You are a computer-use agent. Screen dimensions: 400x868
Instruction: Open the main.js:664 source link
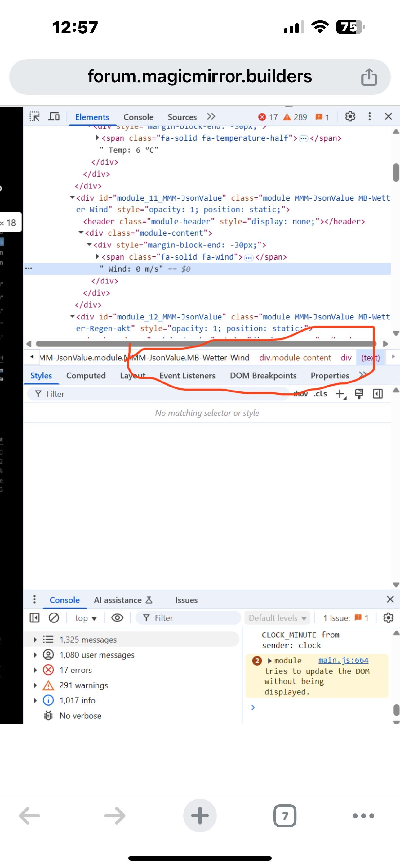pos(343,660)
